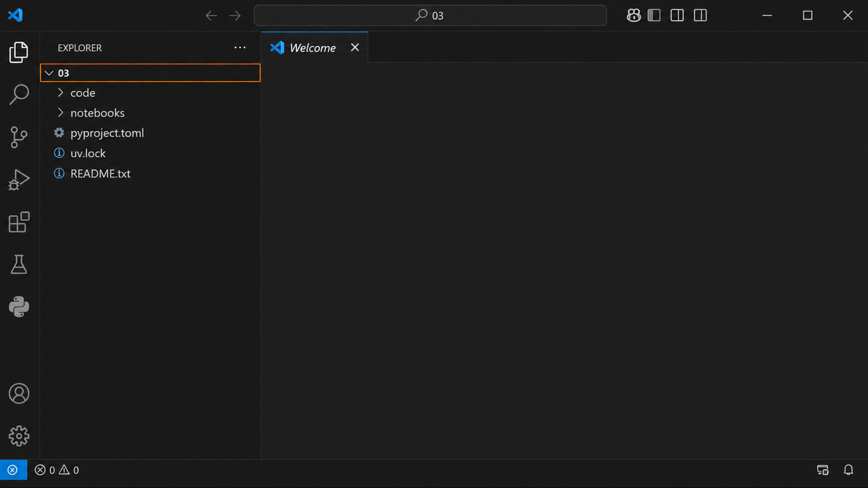Screen dimensions: 868x488
Task: Show errors and warnings count in status bar
Action: coord(57,470)
